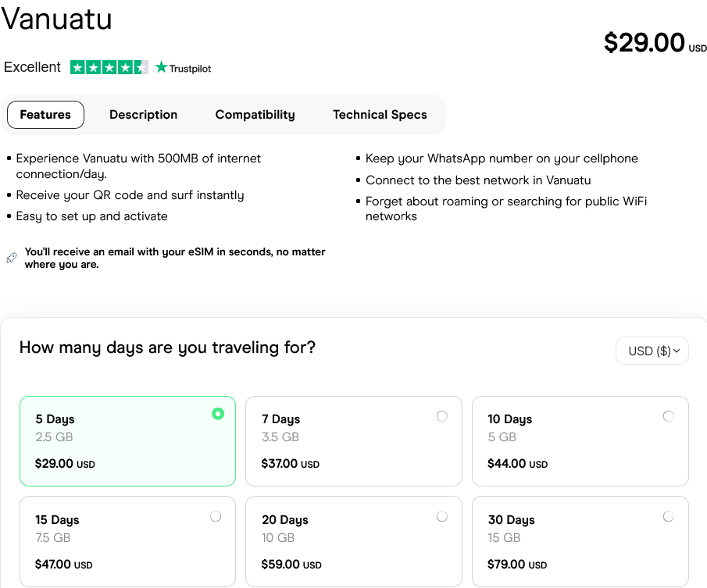Choose the 15 Days radio option
Screen dimensions: 707x588
point(216,516)
